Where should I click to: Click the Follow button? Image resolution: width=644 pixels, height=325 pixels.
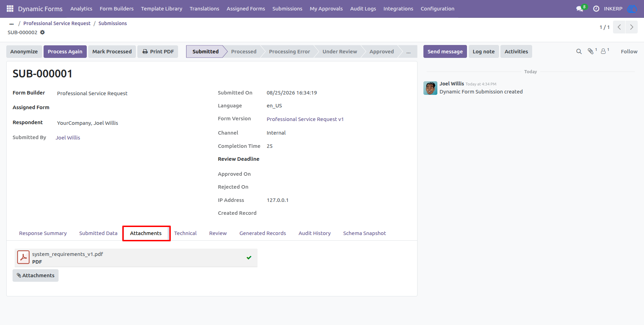(x=629, y=52)
